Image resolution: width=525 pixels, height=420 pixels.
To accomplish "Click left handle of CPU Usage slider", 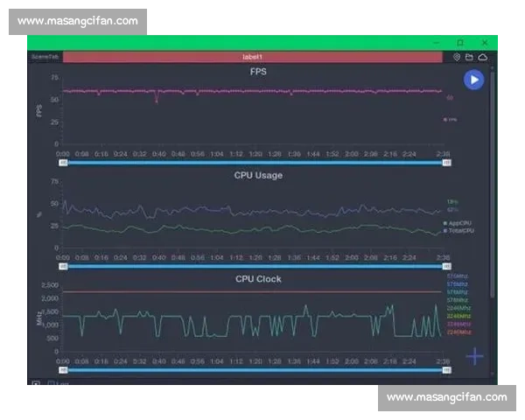I will tap(63, 266).
